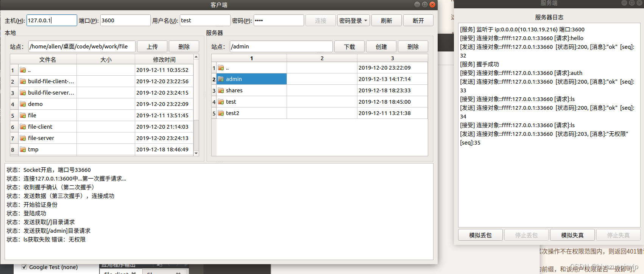Screen dimensions: 644x274
Task: Click folder icon beside shares on server
Action: [x=221, y=90]
